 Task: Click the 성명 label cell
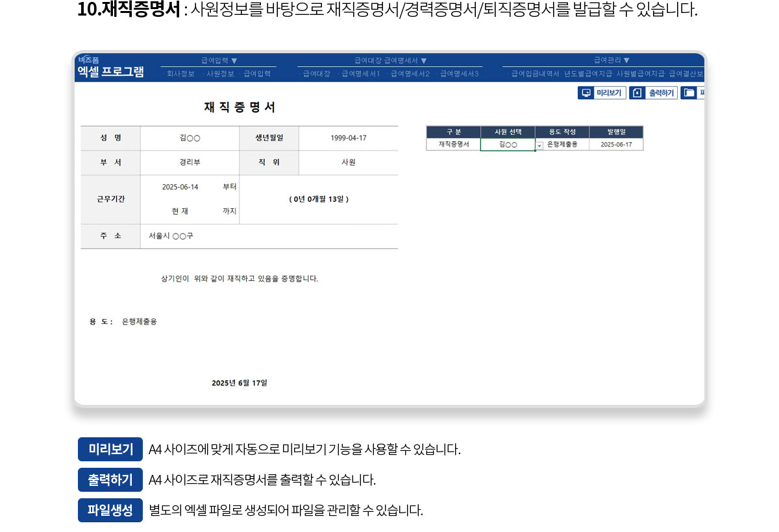tap(110, 138)
